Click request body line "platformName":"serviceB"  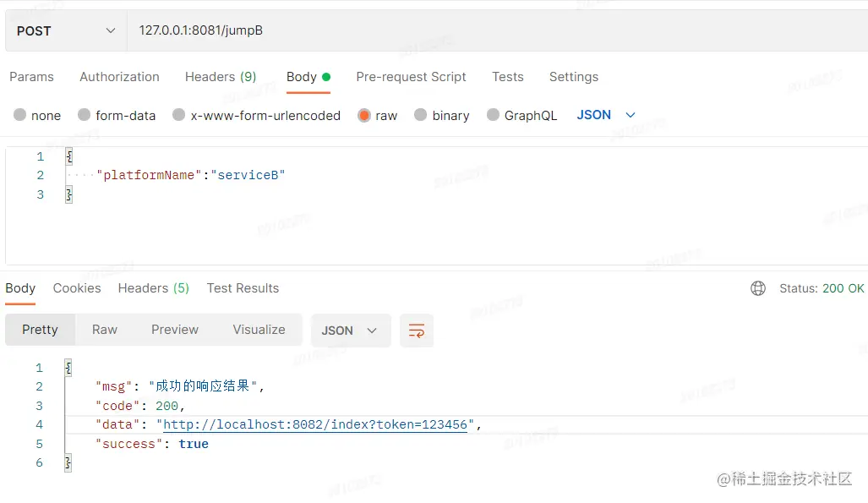(x=190, y=175)
